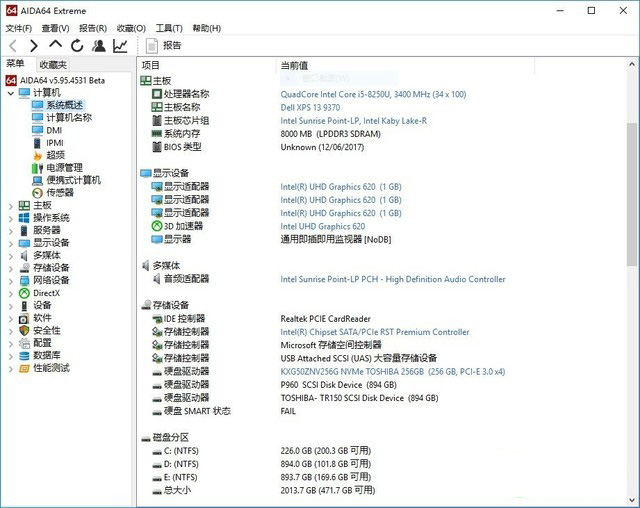The image size is (640, 508).
Task: Open 传感器 gauge icon entry
Action: coord(38,193)
